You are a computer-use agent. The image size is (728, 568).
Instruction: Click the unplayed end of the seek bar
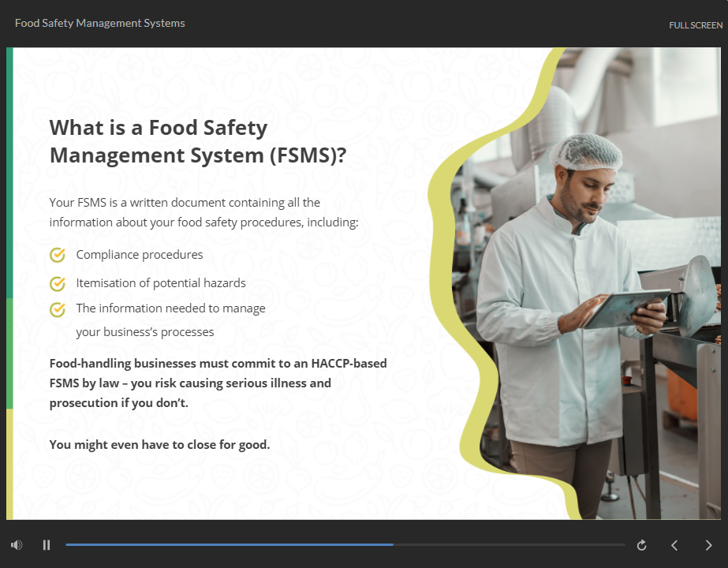click(x=552, y=544)
